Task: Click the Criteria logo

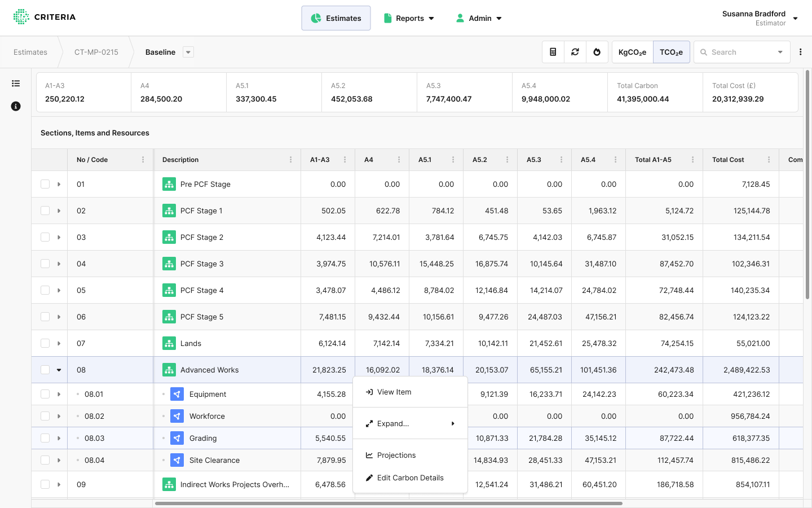Action: pyautogui.click(x=45, y=17)
